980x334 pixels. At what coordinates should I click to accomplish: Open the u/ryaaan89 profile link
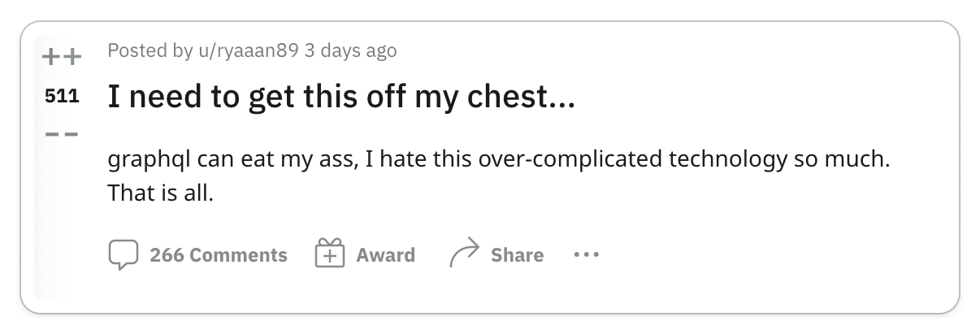coord(243,51)
